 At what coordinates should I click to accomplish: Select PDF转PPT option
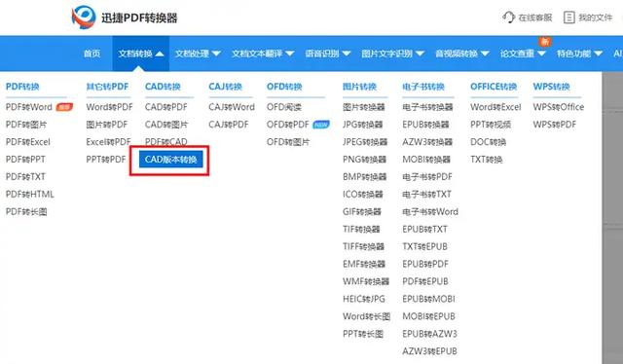pyautogui.click(x=25, y=160)
